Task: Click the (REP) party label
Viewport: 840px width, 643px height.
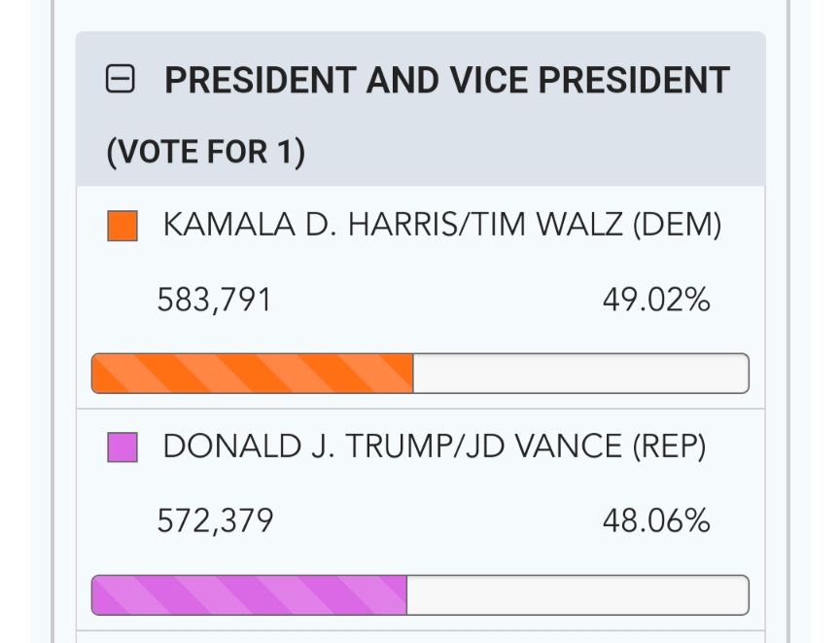Action: point(669,447)
